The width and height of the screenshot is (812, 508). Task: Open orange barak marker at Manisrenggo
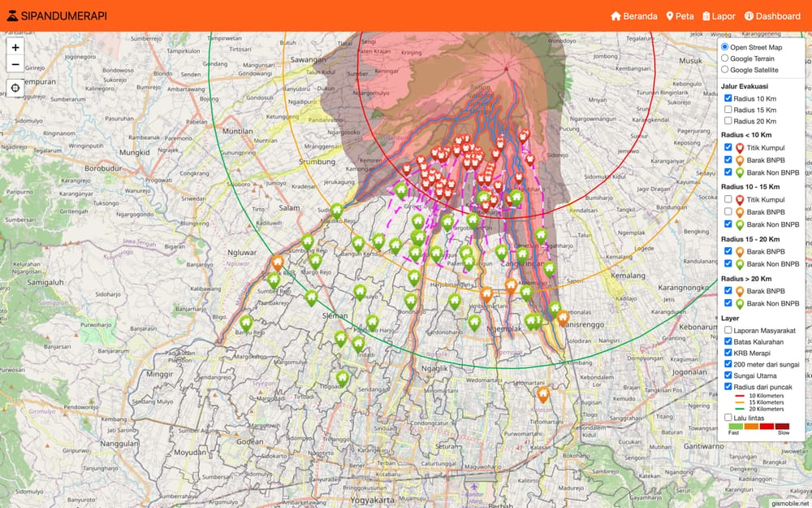coord(563,318)
